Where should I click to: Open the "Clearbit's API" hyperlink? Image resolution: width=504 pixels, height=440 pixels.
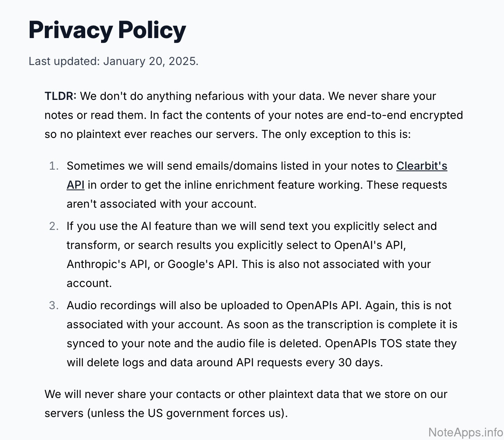(422, 166)
